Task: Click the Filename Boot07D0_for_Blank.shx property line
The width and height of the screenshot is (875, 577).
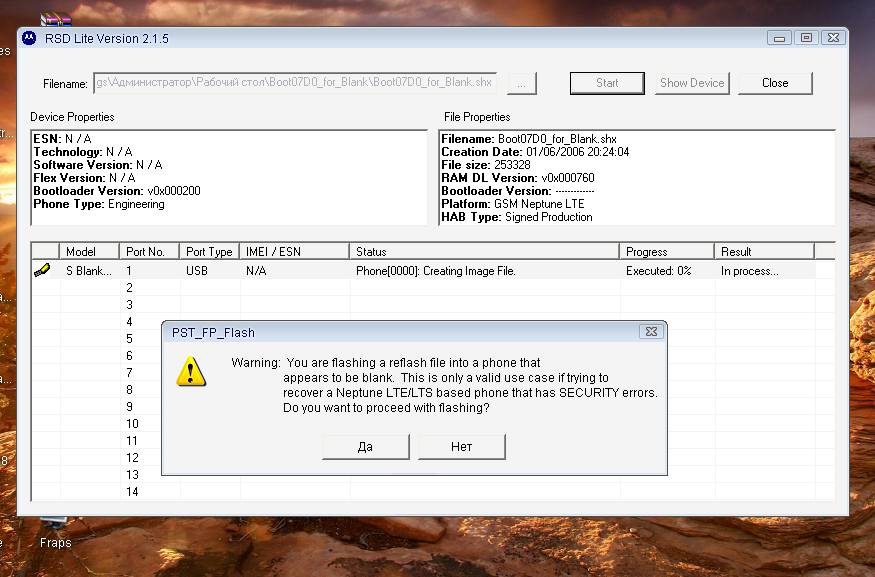Action: click(x=529, y=139)
